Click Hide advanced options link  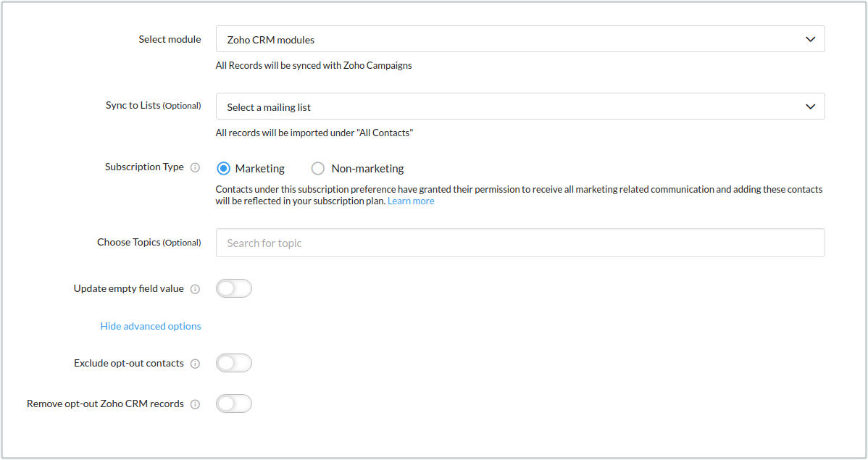151,326
